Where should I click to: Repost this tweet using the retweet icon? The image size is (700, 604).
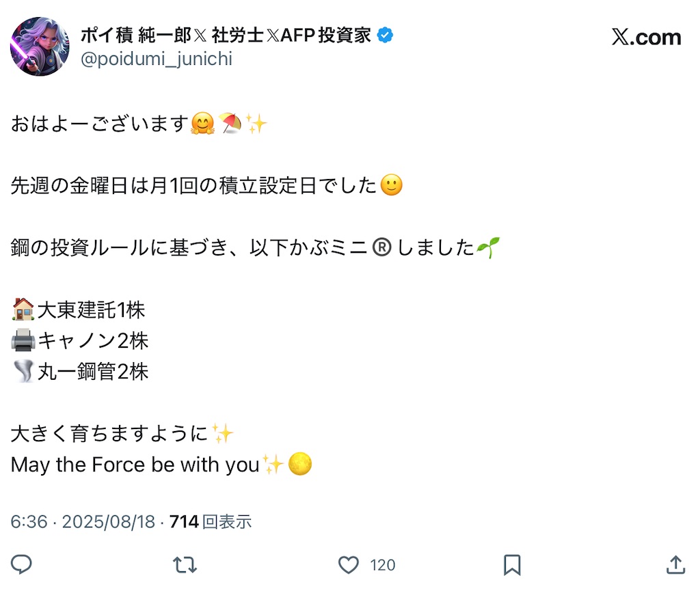[185, 564]
